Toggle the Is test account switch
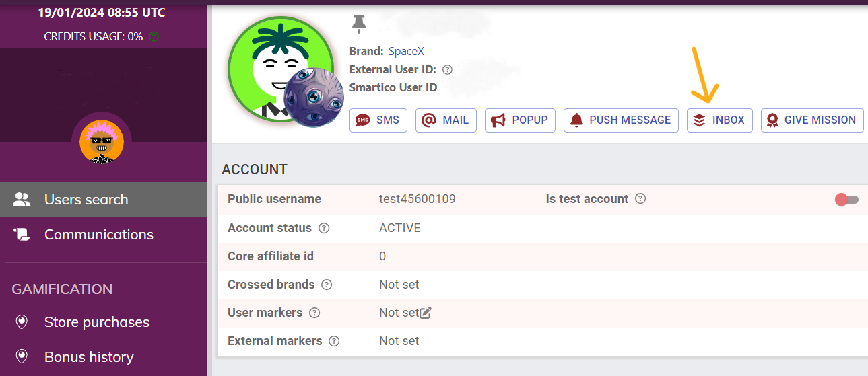 pyautogui.click(x=846, y=200)
